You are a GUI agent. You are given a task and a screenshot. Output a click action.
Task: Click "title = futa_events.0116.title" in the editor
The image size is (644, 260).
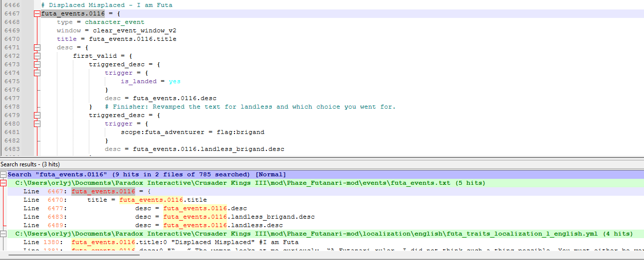(117, 39)
